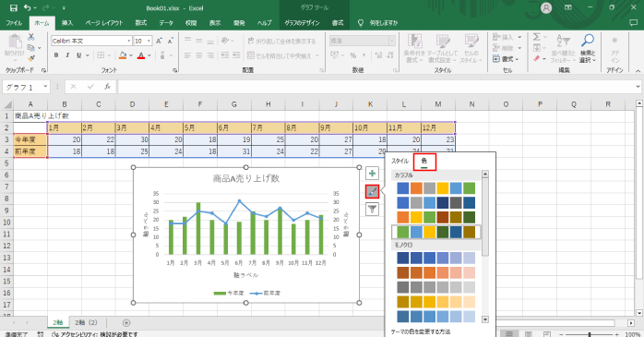Open the フォント group dialog launcher

174,70
